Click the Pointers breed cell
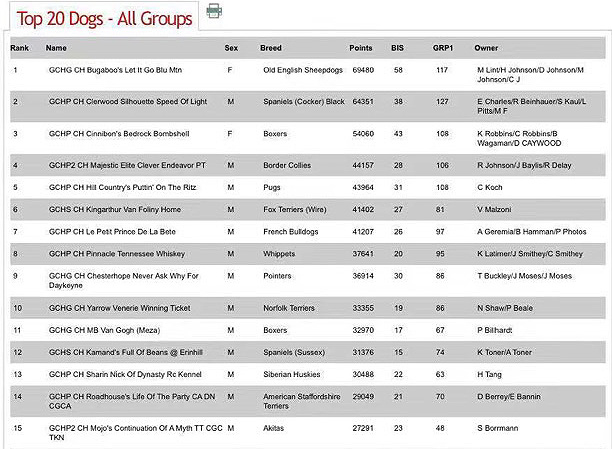 point(277,276)
